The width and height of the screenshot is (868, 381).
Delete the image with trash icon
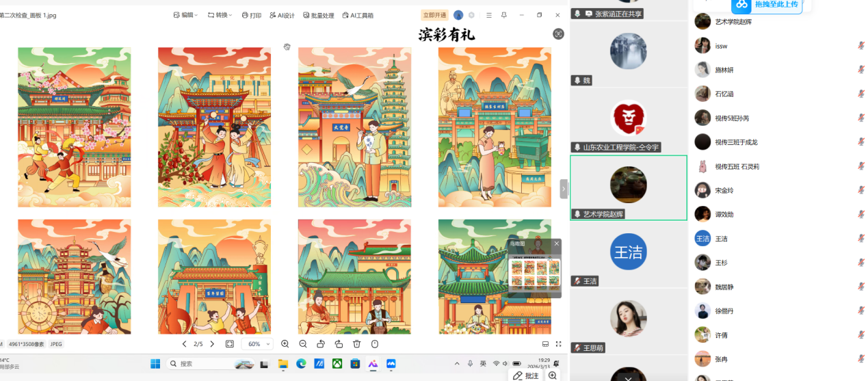click(x=356, y=344)
